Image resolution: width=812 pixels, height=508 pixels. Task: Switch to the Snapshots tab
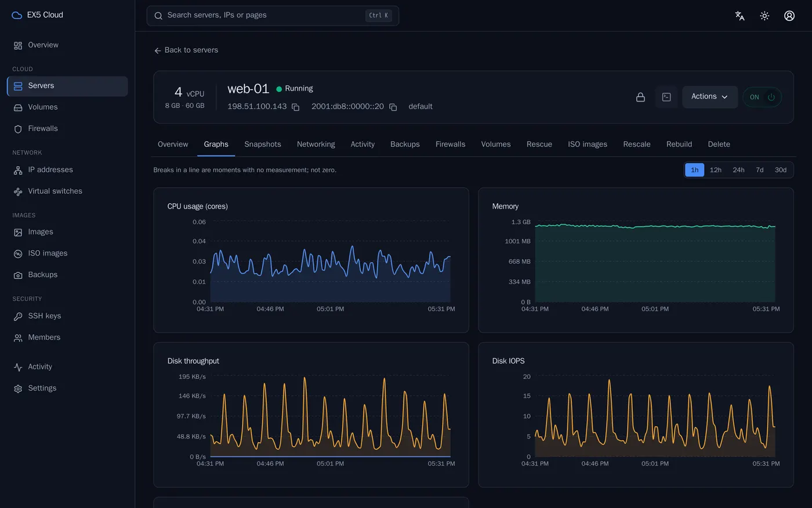coord(263,145)
